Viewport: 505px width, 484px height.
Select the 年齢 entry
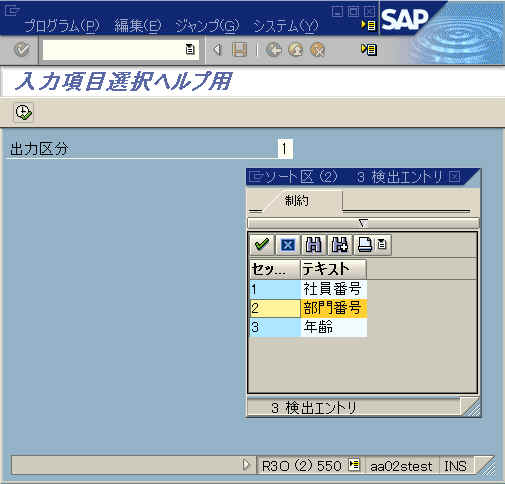tap(334, 328)
